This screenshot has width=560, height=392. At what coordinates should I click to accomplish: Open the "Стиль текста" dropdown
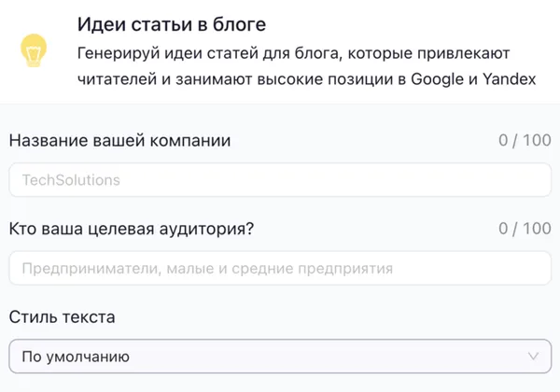tap(280, 356)
